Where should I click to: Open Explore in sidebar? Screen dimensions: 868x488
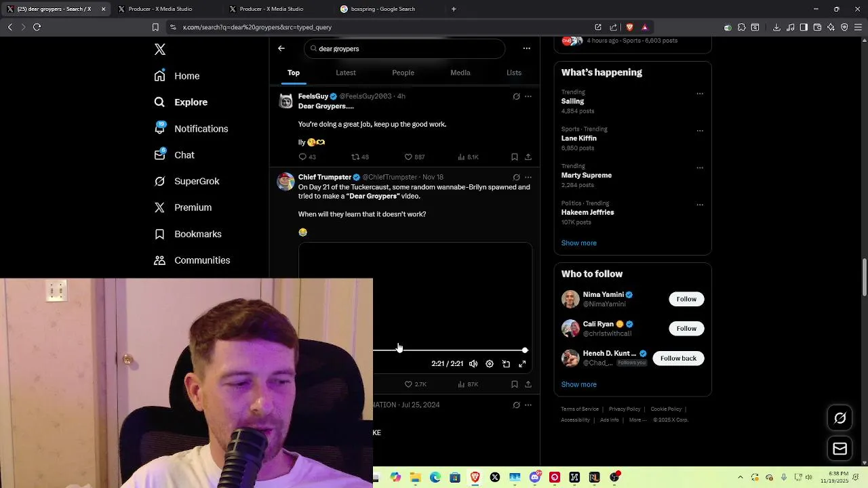pyautogui.click(x=181, y=102)
